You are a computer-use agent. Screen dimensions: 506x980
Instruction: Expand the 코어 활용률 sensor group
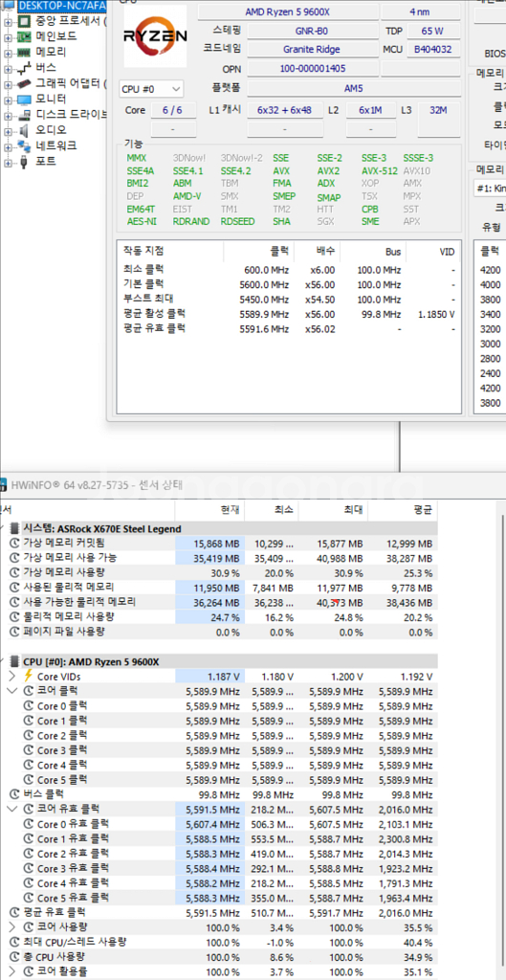point(13,971)
